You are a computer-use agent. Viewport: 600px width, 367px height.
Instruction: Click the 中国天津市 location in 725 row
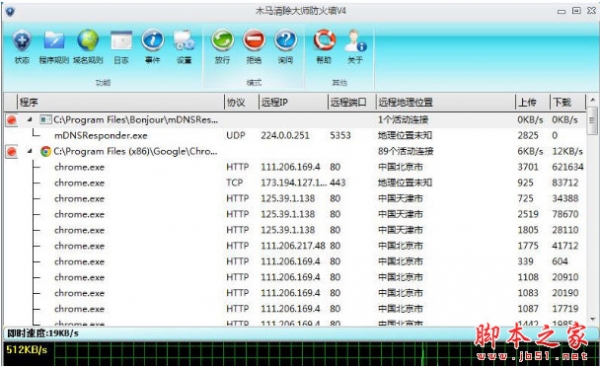click(400, 199)
